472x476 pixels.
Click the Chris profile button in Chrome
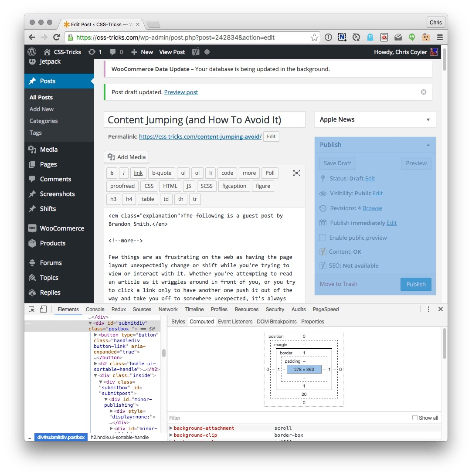pyautogui.click(x=435, y=23)
